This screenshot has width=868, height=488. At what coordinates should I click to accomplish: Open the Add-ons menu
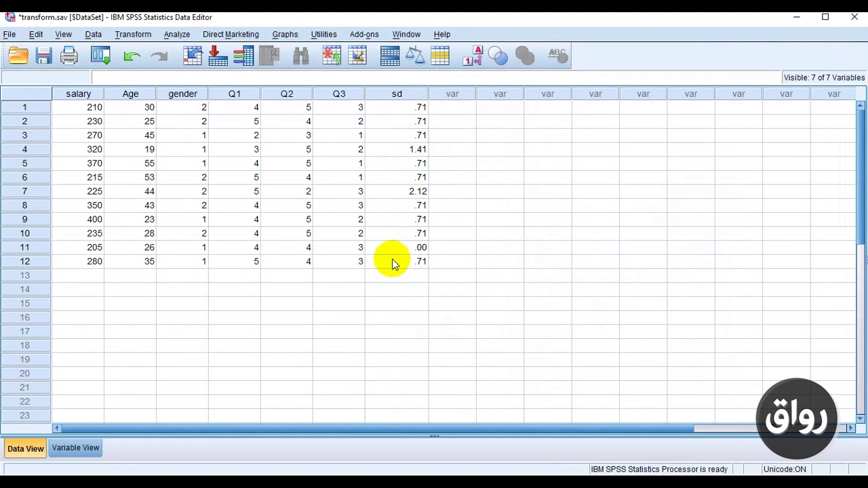[364, 34]
